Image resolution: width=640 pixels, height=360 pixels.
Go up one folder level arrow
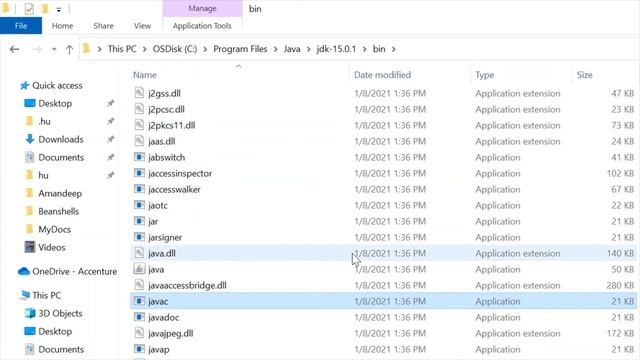tap(69, 49)
